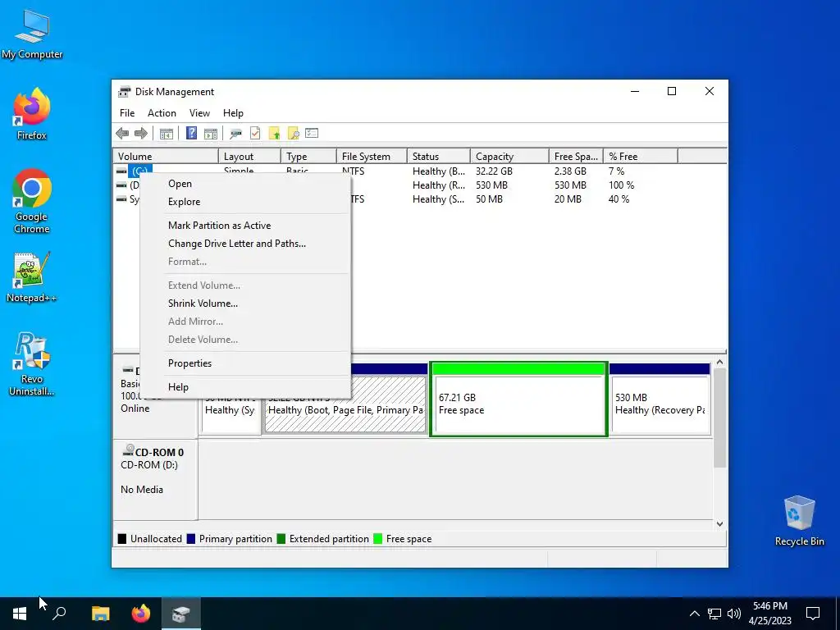Click the taskbar clock showing 5:46 PM
The height and width of the screenshot is (630, 840).
(x=769, y=614)
